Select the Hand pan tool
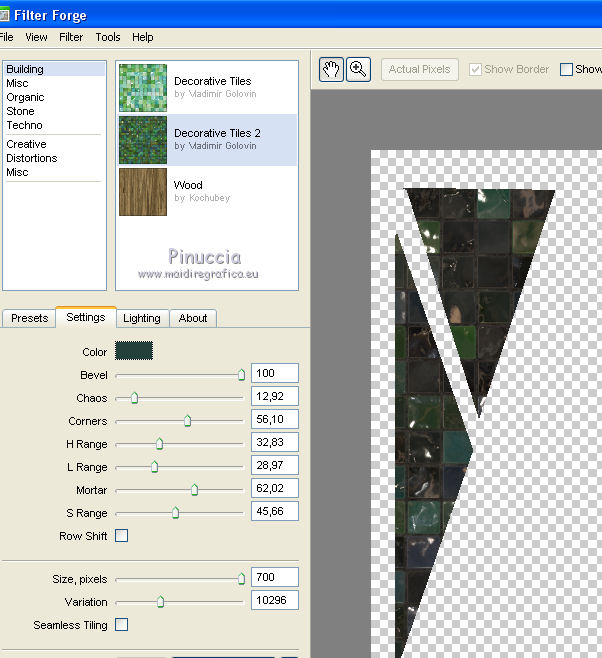602x658 pixels. pos(331,69)
